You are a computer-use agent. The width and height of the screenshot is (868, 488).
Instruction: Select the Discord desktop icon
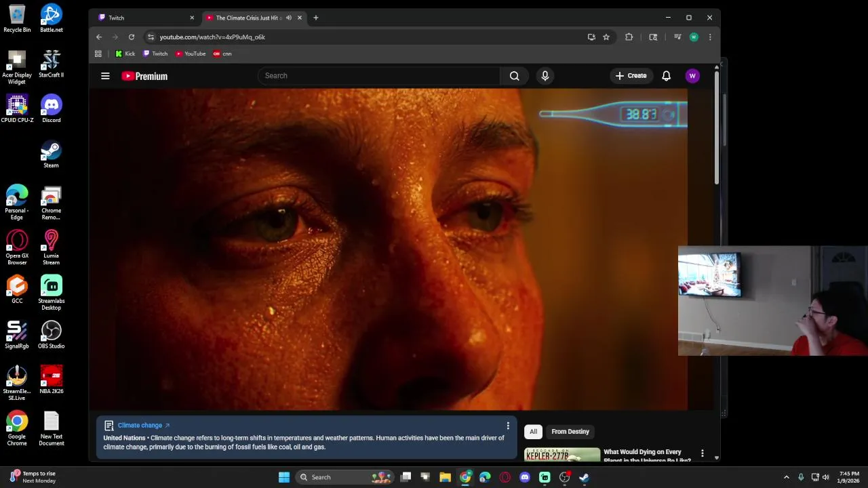(52, 109)
